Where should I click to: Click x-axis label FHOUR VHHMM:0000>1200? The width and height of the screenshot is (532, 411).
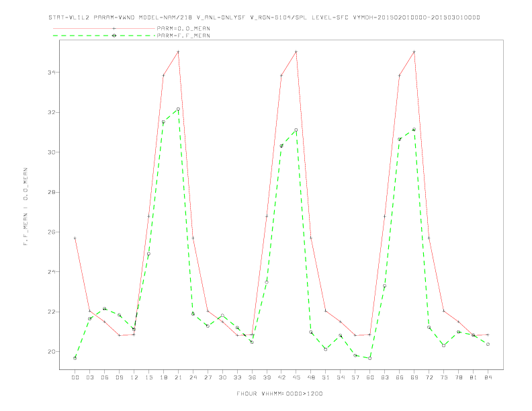point(279,394)
